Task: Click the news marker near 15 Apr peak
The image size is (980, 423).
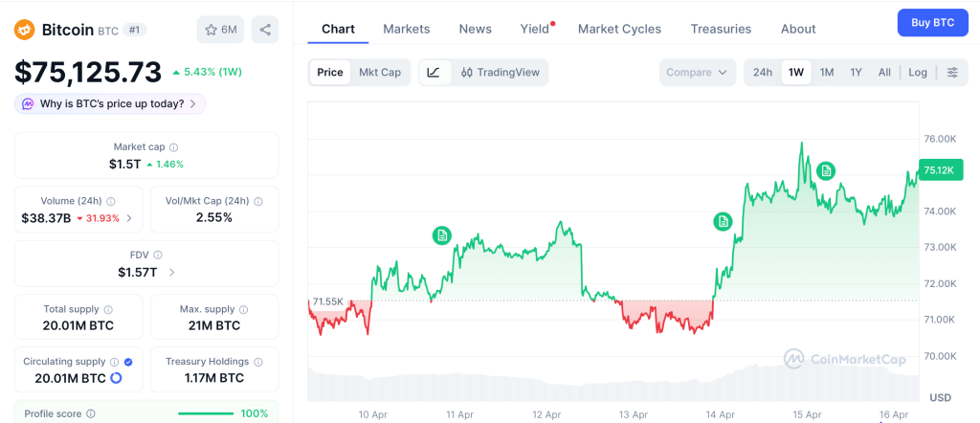Action: pyautogui.click(x=825, y=170)
